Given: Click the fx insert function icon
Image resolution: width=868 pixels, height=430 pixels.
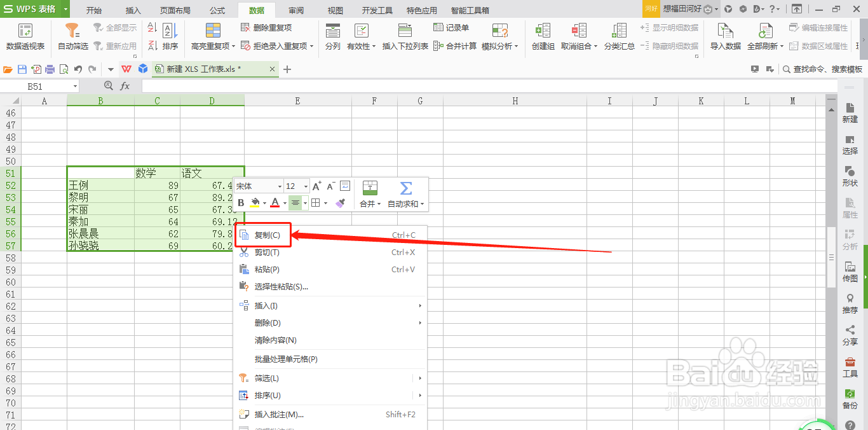Looking at the screenshot, I should (x=125, y=86).
